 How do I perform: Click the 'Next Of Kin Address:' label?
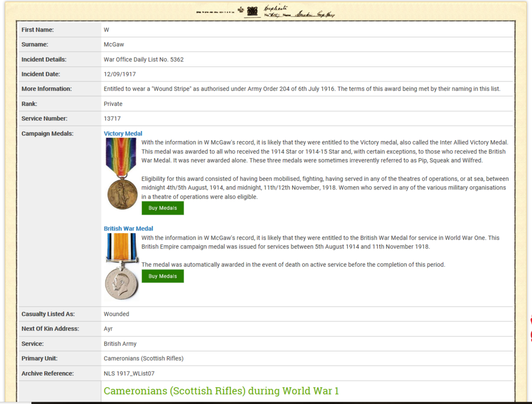coord(50,328)
